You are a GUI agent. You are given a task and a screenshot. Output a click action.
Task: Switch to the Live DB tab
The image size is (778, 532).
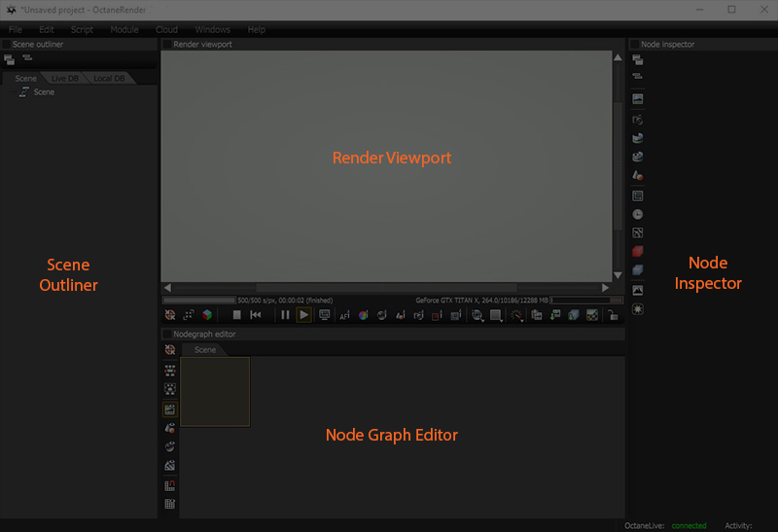coord(65,78)
